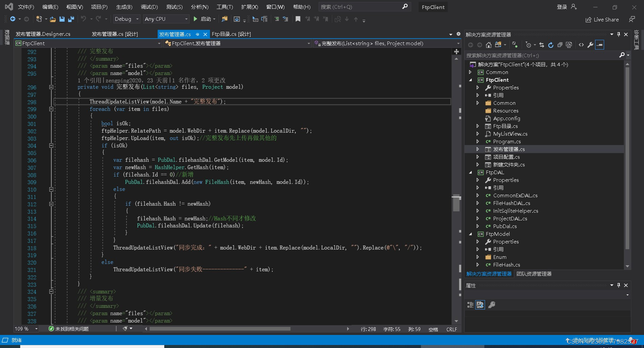Pin the Solution Explorer panel

(619, 34)
